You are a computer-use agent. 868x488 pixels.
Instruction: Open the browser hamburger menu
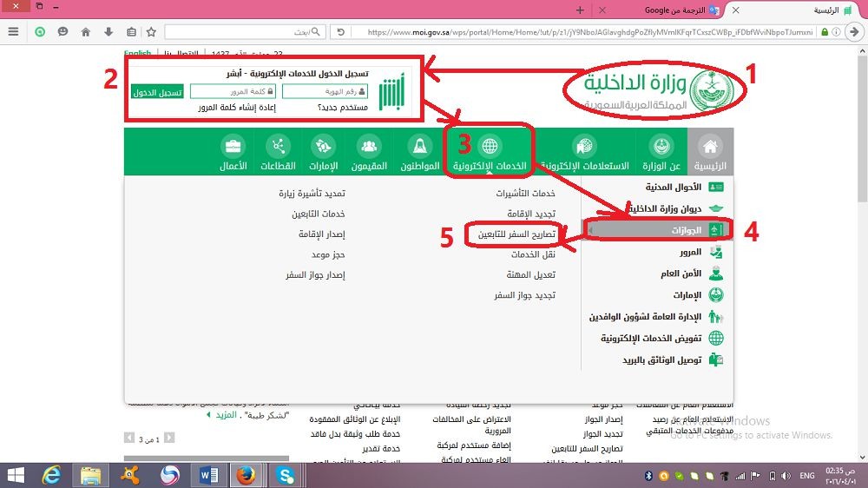[x=13, y=31]
